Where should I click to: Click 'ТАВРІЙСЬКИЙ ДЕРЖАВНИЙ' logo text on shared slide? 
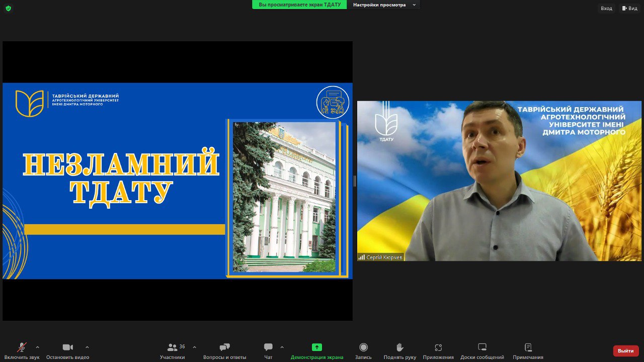[x=86, y=96]
